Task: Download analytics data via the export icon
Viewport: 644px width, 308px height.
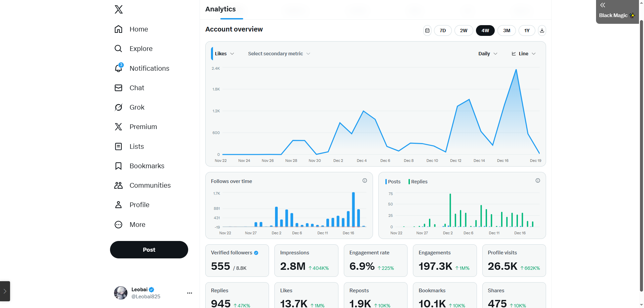Action: 542,30
